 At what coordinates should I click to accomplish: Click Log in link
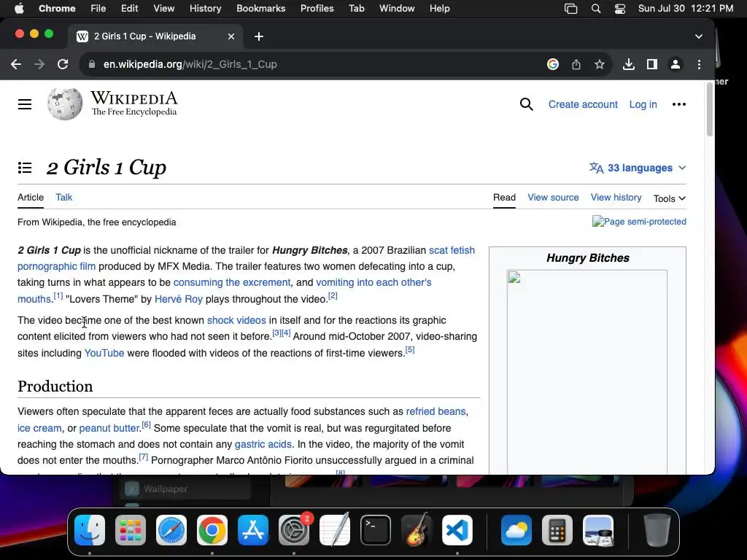point(643,104)
